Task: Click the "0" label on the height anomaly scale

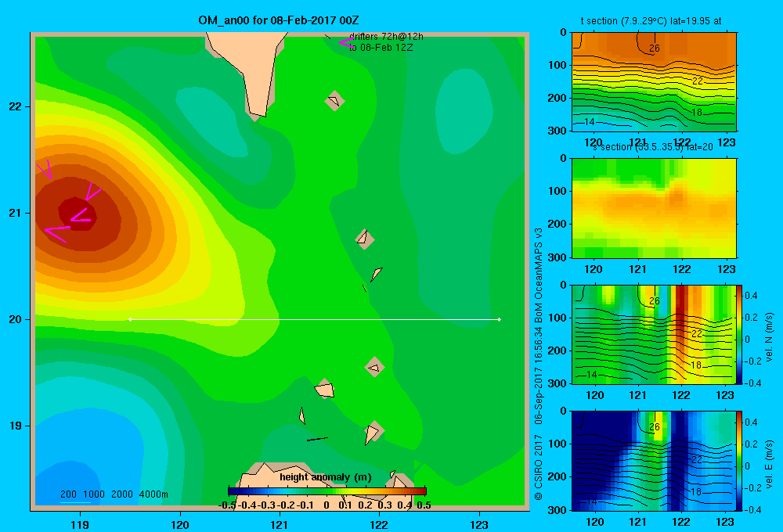Action: [x=327, y=505]
